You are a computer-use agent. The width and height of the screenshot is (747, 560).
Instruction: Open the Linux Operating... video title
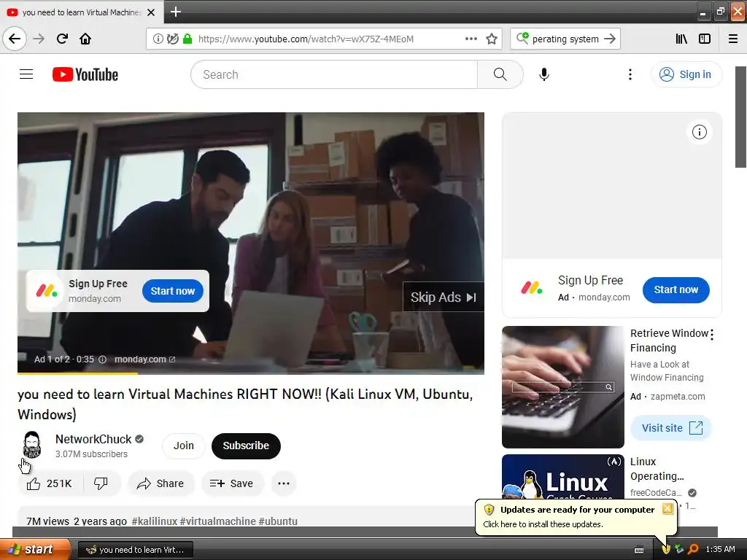tap(657, 469)
